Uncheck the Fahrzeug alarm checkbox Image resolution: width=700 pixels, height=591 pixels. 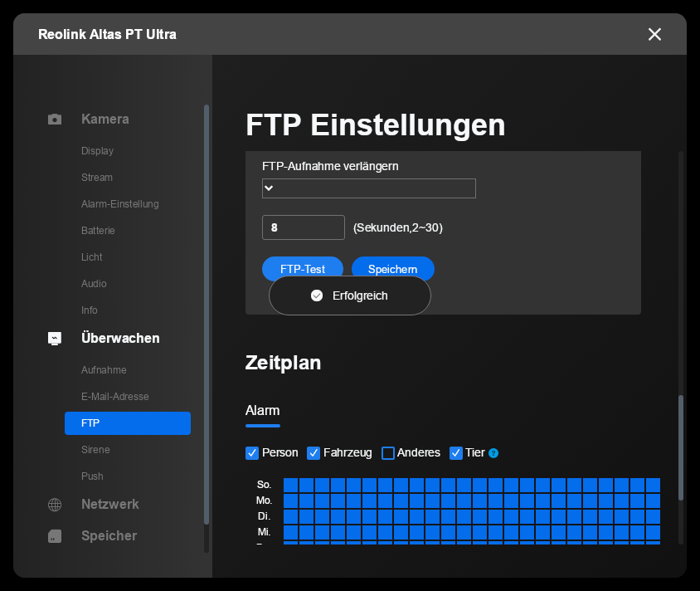coord(314,453)
